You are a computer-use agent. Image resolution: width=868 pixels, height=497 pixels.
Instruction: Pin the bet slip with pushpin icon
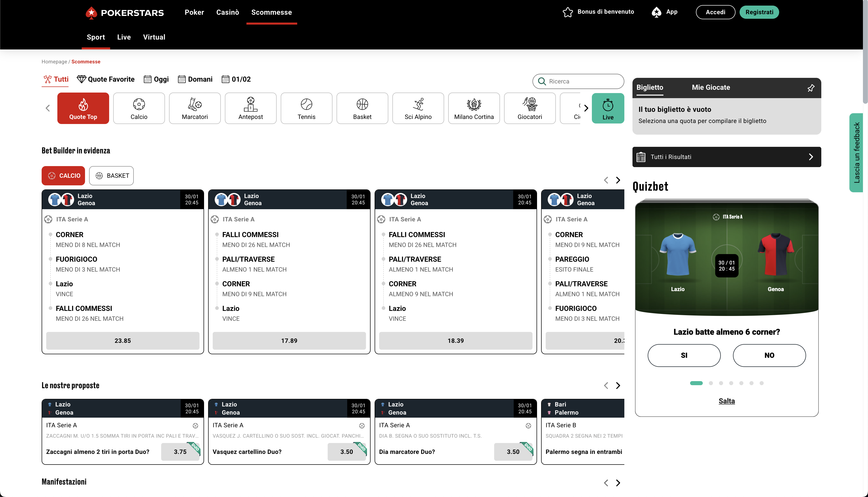(811, 88)
